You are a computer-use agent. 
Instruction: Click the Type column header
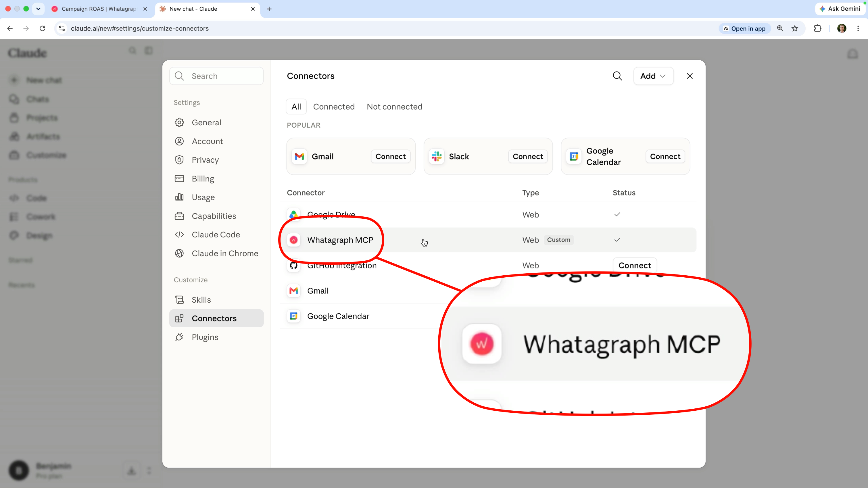[531, 193]
